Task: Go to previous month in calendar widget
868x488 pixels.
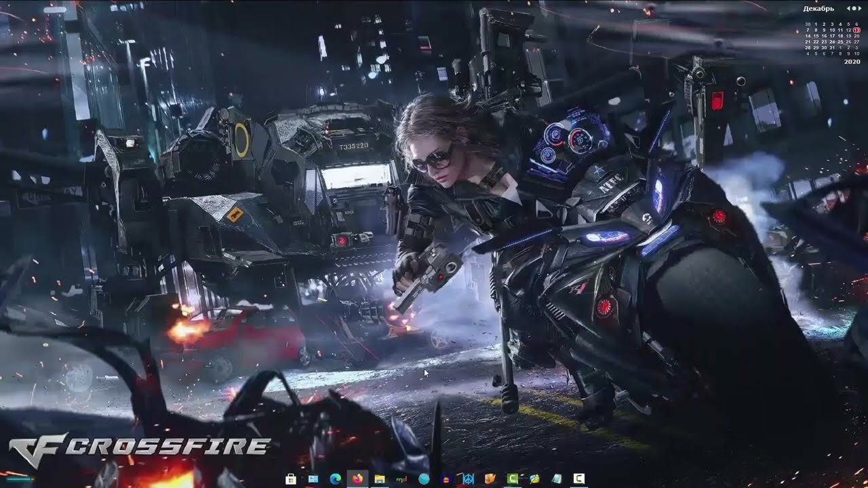Action: point(848,8)
